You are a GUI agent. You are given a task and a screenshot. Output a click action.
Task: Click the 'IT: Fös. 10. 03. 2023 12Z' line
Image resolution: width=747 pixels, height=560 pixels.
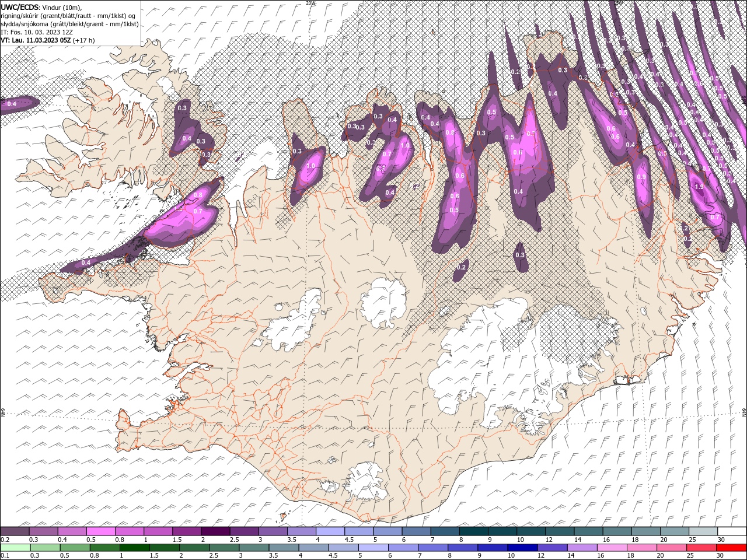coord(37,32)
